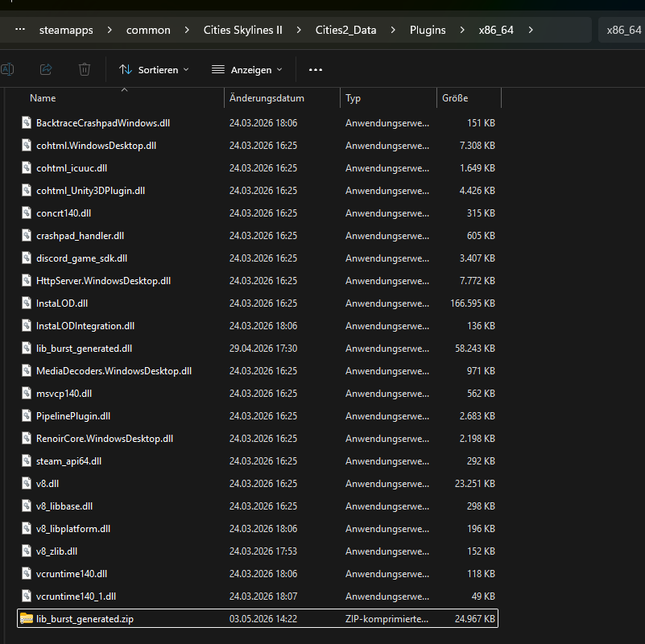Expand the chevron after Cities Skylines II
Viewport: 645px width, 644px height.
pos(299,30)
